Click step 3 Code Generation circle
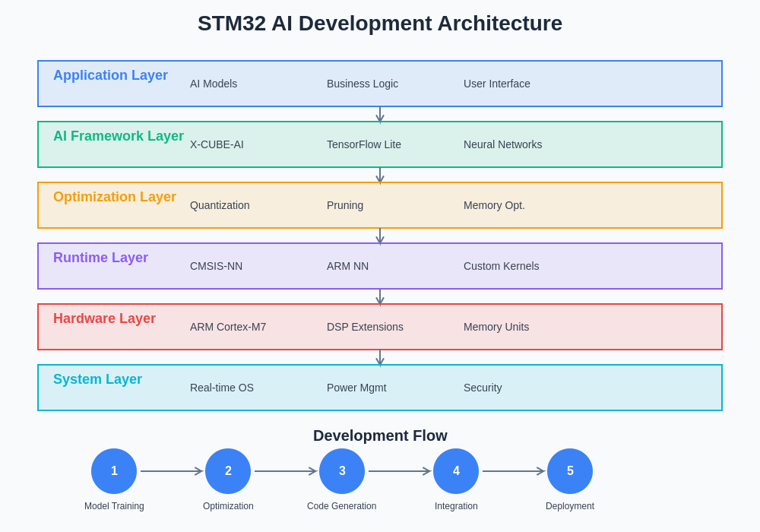 342,471
